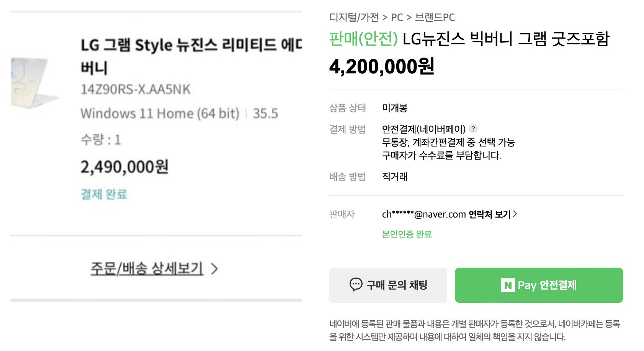
Task: Click the chevron after 주문/배송 상세보기
Action: [214, 269]
